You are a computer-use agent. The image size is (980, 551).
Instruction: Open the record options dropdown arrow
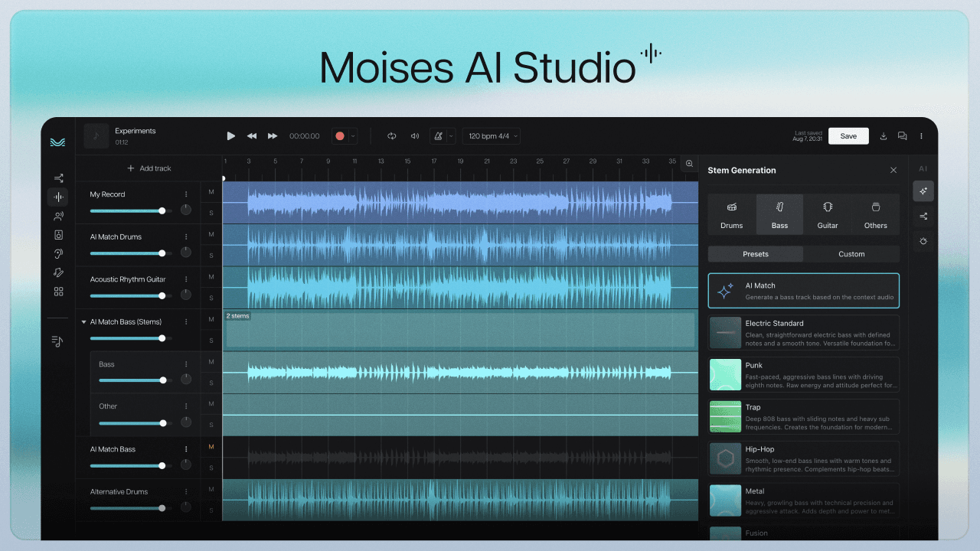coord(352,136)
